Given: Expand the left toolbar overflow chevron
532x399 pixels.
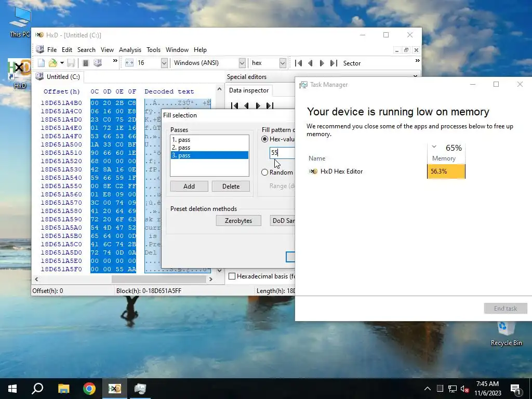Looking at the screenshot, I should coord(115,61).
